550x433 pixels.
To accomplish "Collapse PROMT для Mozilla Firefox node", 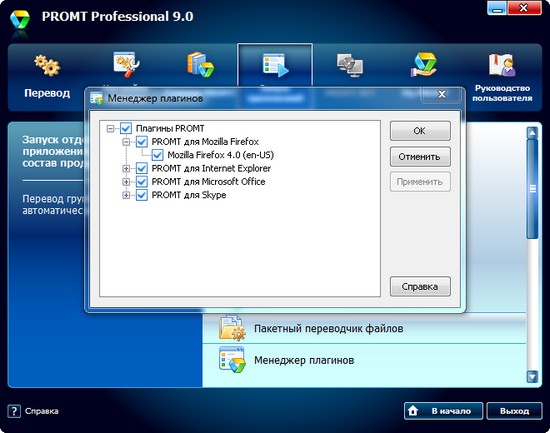I will tap(126, 142).
